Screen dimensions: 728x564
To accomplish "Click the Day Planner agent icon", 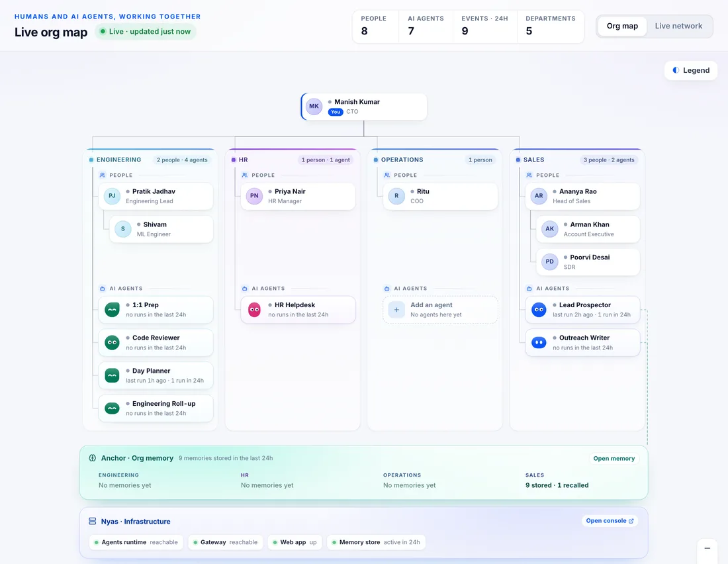I will (x=112, y=375).
